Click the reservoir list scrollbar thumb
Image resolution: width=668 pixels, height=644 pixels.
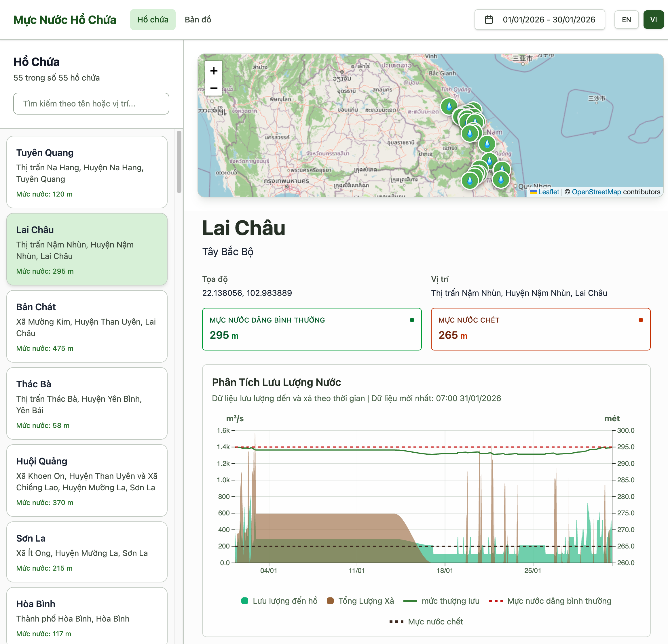click(x=179, y=162)
